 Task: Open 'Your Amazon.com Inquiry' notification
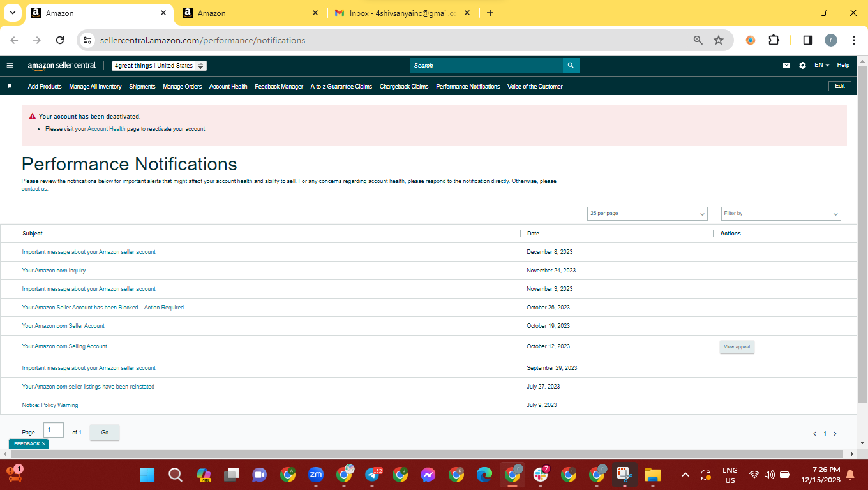(x=54, y=271)
